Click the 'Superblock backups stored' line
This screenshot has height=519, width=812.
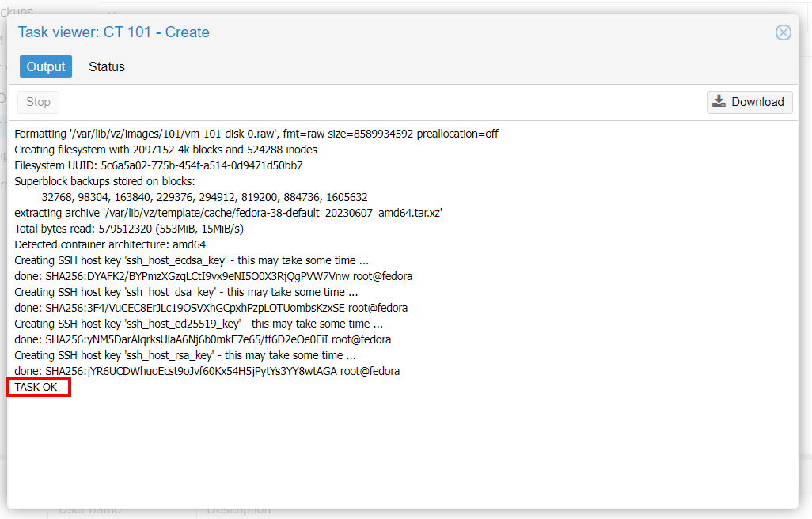pos(104,181)
